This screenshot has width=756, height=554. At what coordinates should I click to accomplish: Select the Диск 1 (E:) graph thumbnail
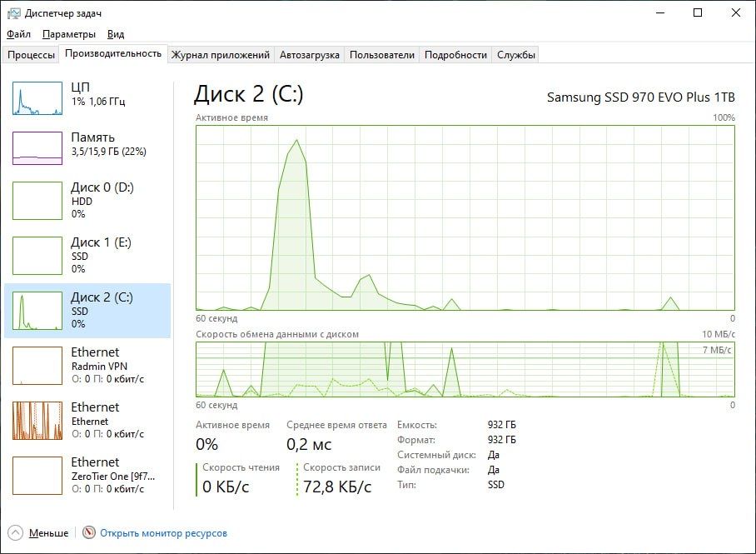[37, 255]
